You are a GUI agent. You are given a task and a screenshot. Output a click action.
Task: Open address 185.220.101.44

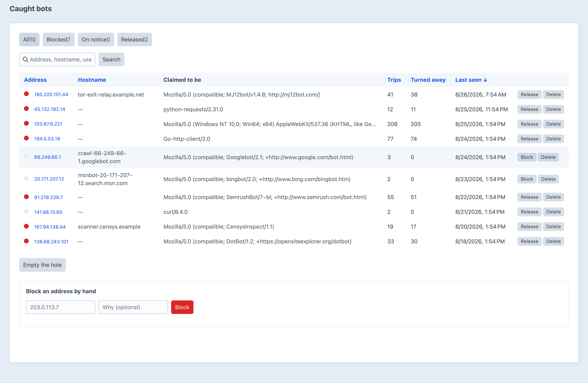click(x=51, y=95)
